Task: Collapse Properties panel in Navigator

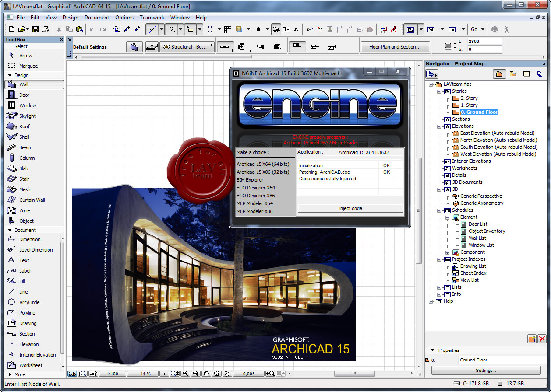Action: point(433,350)
